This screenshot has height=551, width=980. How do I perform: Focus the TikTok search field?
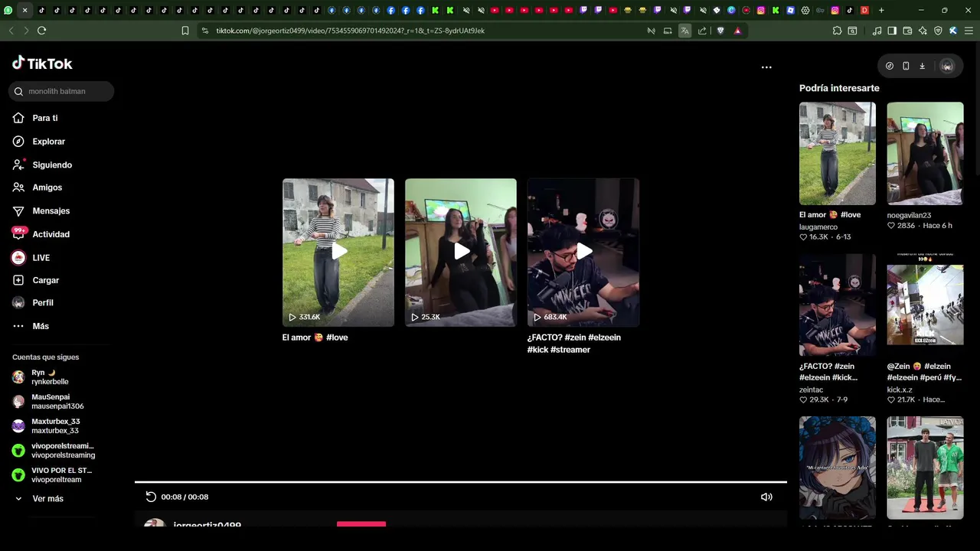pyautogui.click(x=61, y=91)
